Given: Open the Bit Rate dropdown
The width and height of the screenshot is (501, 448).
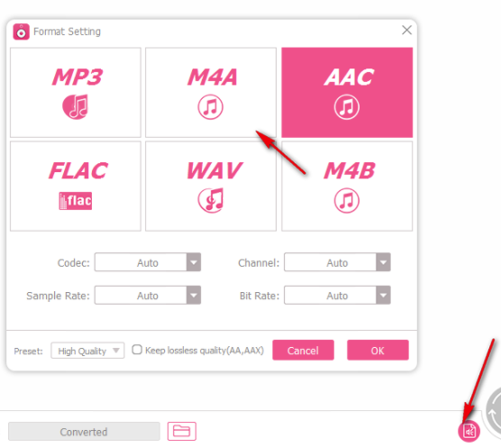Looking at the screenshot, I should 337,296.
